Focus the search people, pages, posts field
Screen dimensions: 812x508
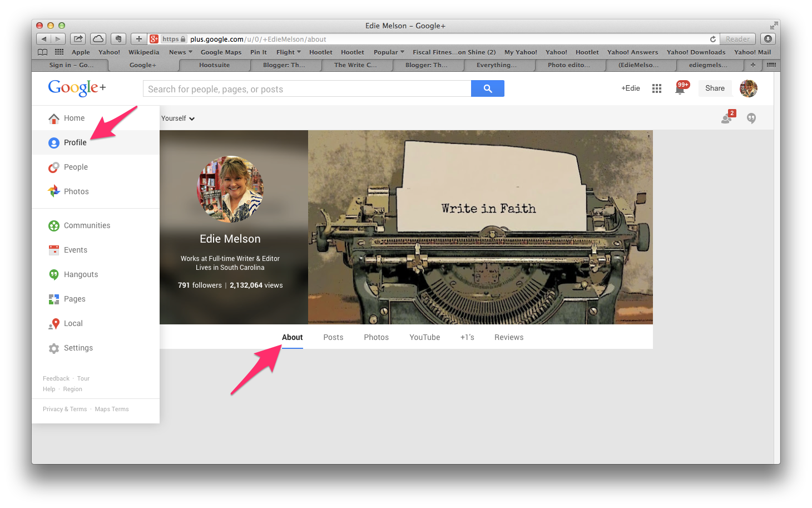coord(307,88)
